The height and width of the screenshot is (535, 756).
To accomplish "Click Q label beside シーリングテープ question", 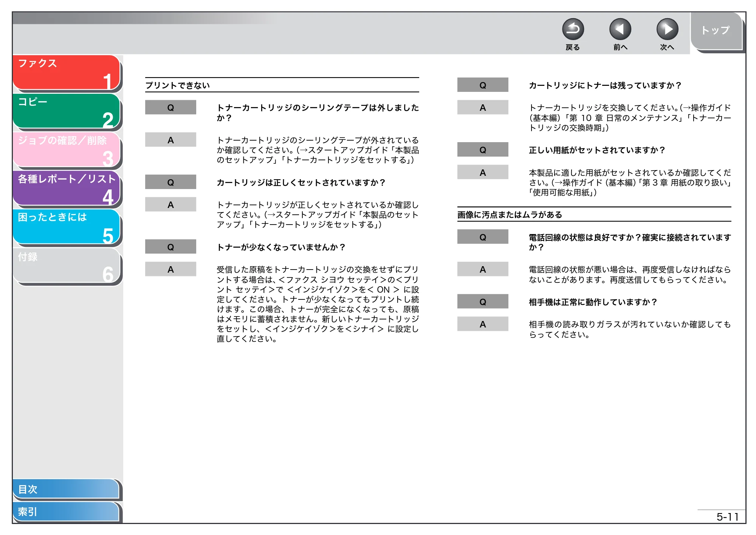I will [x=170, y=107].
